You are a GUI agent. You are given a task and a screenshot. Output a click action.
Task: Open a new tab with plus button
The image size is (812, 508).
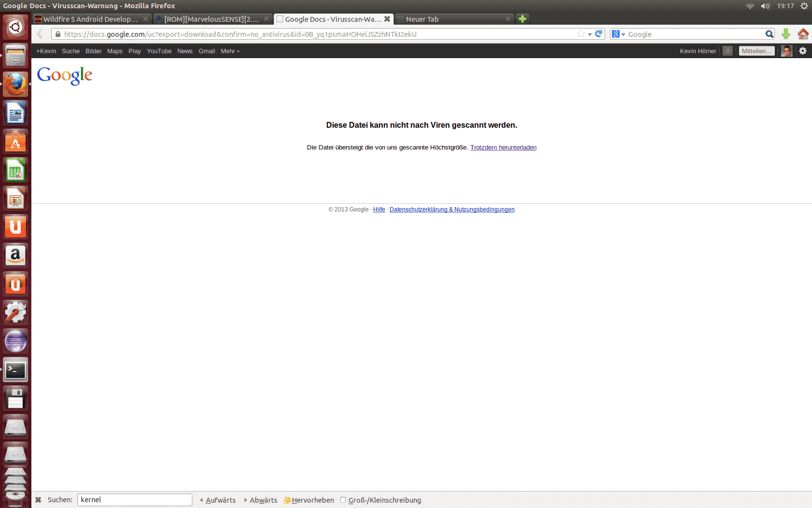pos(522,19)
